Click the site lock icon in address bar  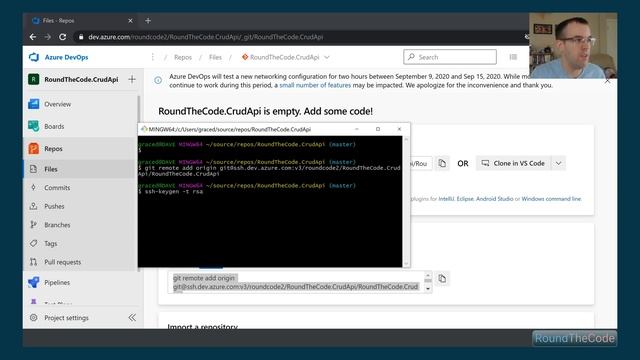coord(81,37)
